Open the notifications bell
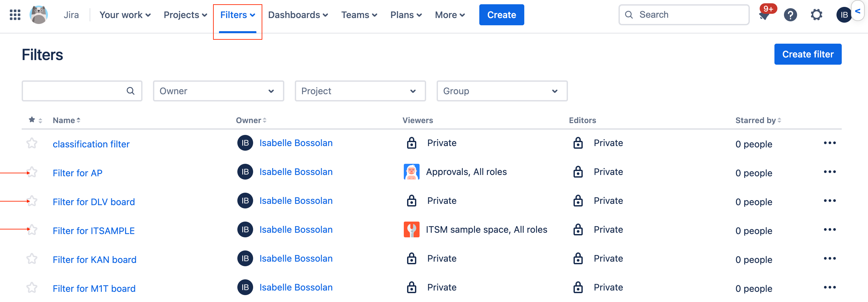Image resolution: width=868 pixels, height=302 pixels. point(764,15)
